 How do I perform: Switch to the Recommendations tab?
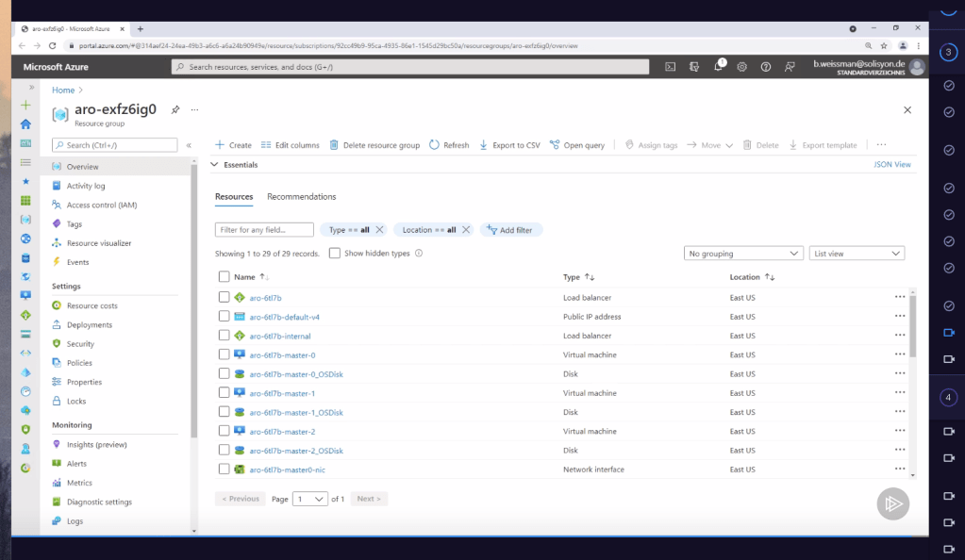[x=302, y=196]
